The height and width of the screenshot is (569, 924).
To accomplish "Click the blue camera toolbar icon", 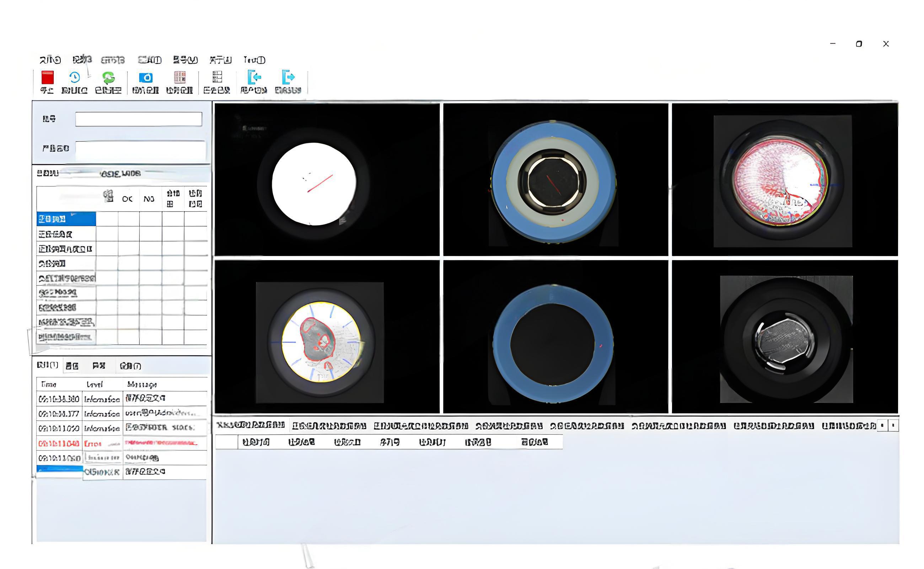I will tap(146, 78).
